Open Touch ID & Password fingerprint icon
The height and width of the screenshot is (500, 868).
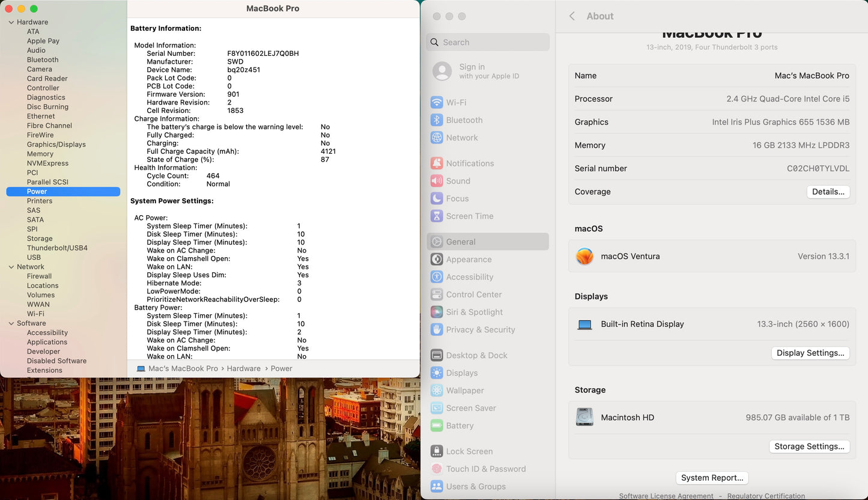point(437,469)
